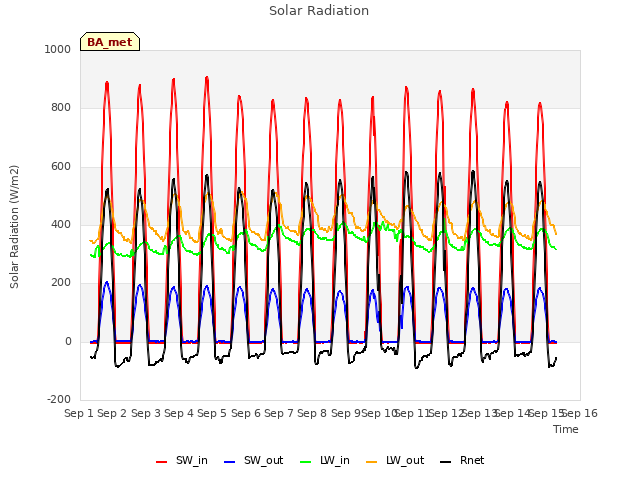640x480 pixels.
Task: Click the green LW_in legend swatch
Action: (306, 462)
